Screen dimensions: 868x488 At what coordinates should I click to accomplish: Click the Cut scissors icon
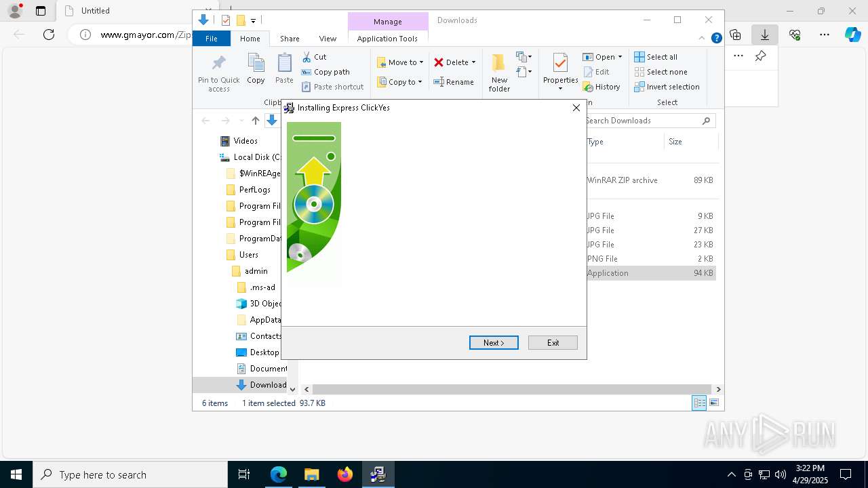click(x=307, y=57)
